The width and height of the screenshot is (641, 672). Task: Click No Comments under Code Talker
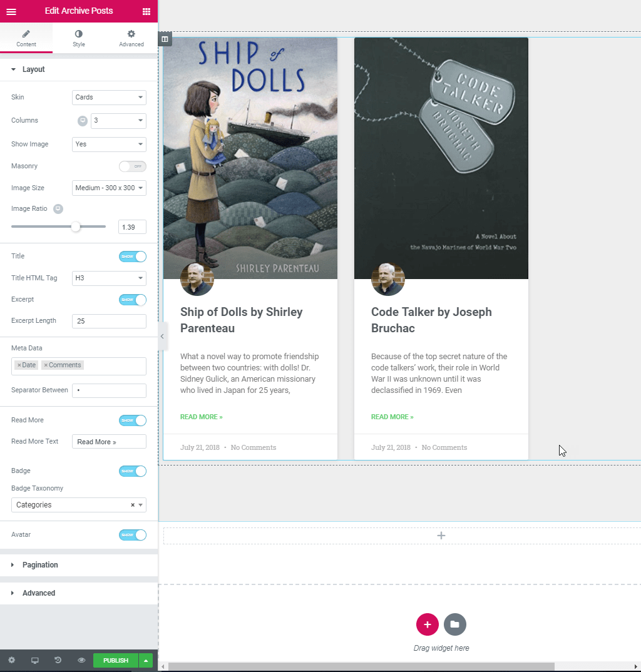[x=444, y=447]
